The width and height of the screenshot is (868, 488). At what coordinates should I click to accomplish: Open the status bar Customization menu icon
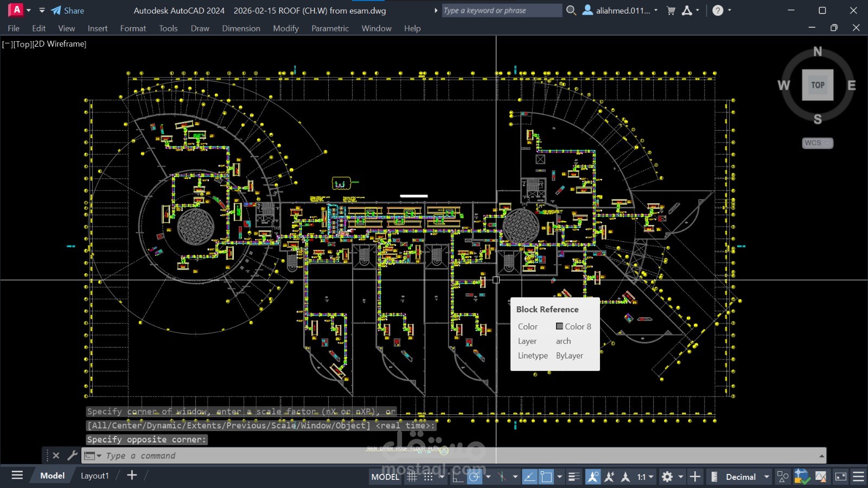pos(859,477)
